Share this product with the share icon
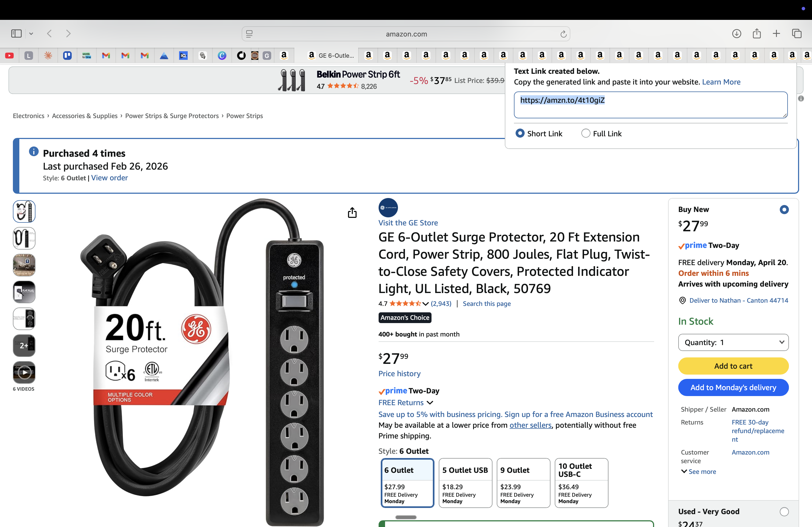Screen dimensions: 812x527 [x=352, y=213]
